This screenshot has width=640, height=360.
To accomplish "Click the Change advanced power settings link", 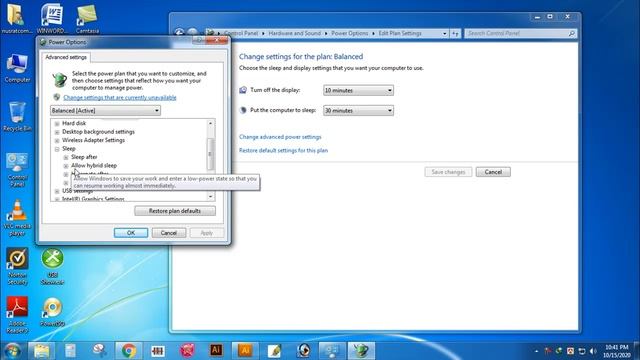I will pos(280,137).
